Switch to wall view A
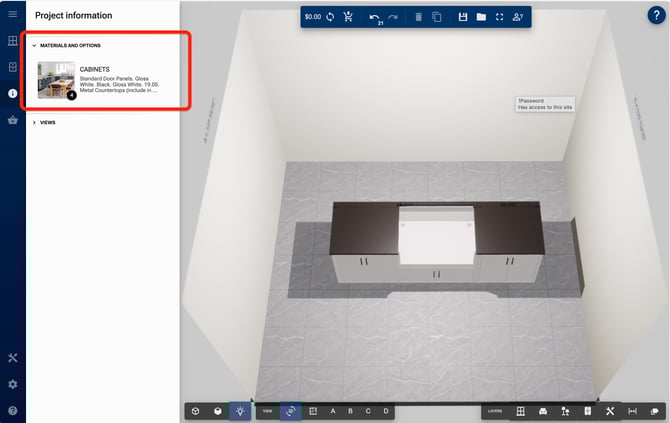670x423 pixels. (x=333, y=411)
